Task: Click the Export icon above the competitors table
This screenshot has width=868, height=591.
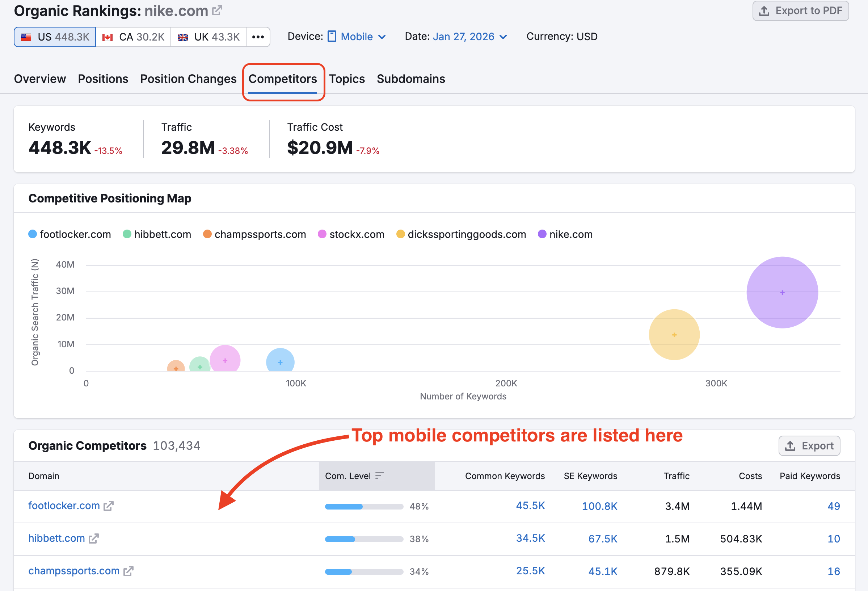Action: pos(790,446)
